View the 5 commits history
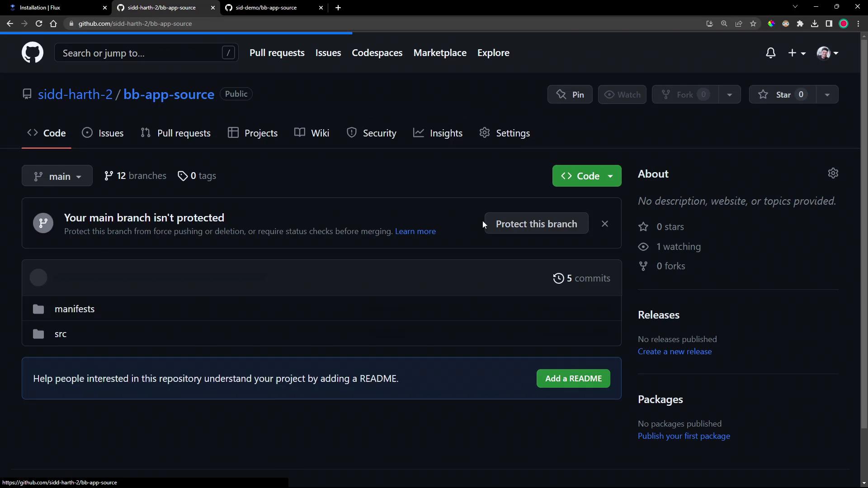 tap(581, 278)
